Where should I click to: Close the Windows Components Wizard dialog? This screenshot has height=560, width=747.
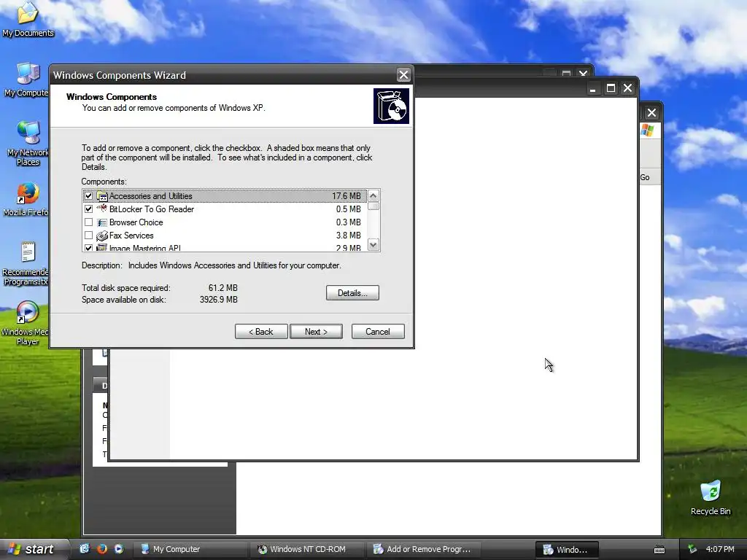(x=403, y=75)
